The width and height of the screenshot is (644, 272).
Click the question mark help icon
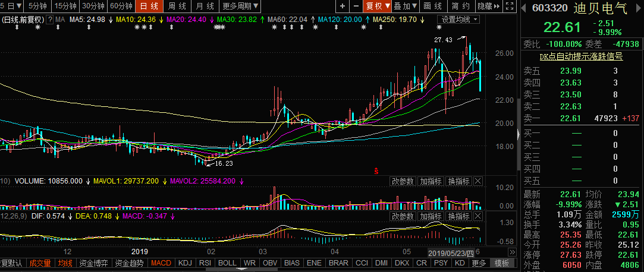51,20
